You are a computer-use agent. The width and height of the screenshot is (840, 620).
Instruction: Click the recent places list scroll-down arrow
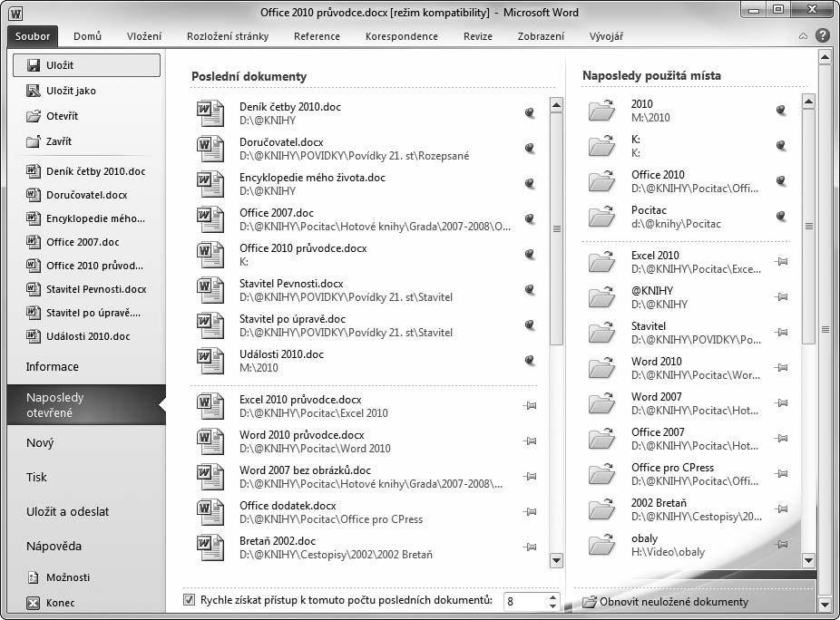coord(808,560)
